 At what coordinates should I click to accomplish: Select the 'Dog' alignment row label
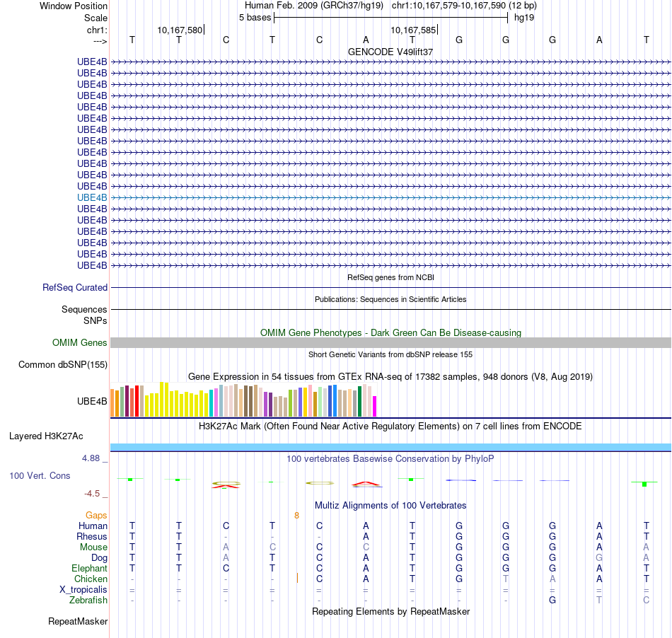coord(99,558)
